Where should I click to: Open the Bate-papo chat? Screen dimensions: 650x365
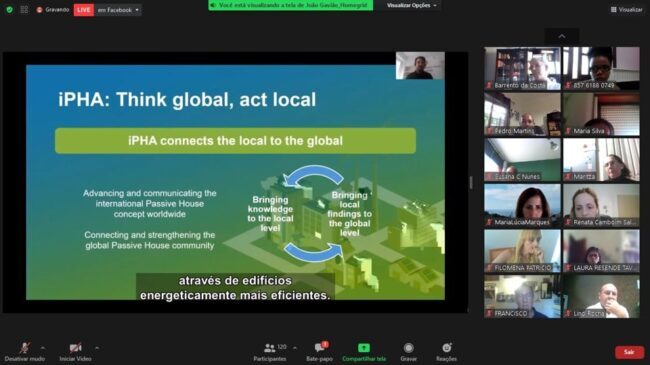(x=319, y=352)
